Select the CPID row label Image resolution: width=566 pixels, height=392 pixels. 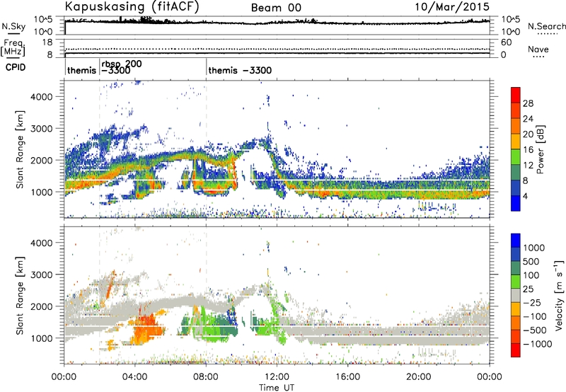click(x=16, y=67)
